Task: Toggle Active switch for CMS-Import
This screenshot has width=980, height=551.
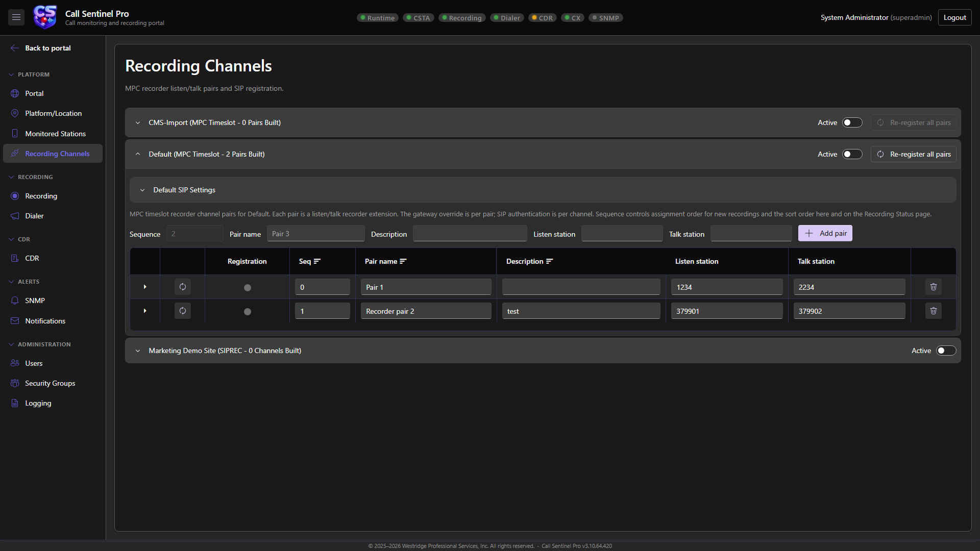Action: pos(852,122)
